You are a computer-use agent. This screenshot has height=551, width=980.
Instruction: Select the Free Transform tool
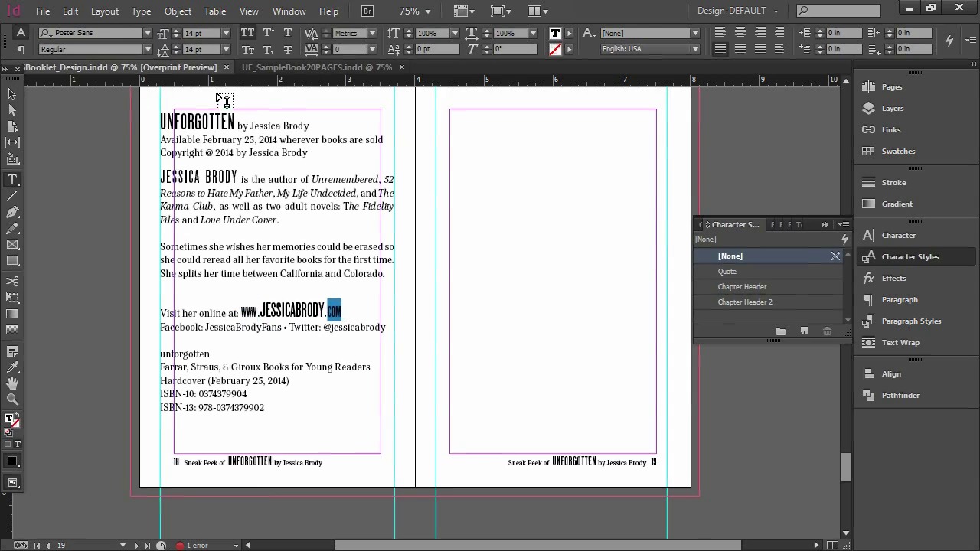pos(12,298)
